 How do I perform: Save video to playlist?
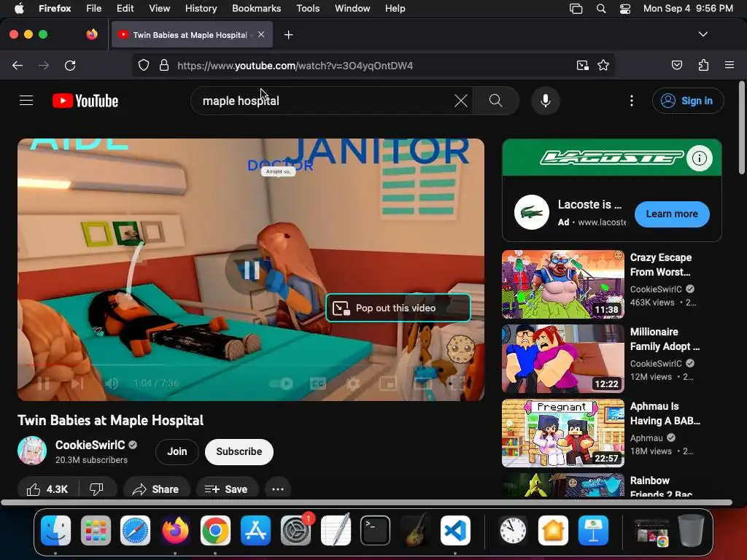click(227, 489)
